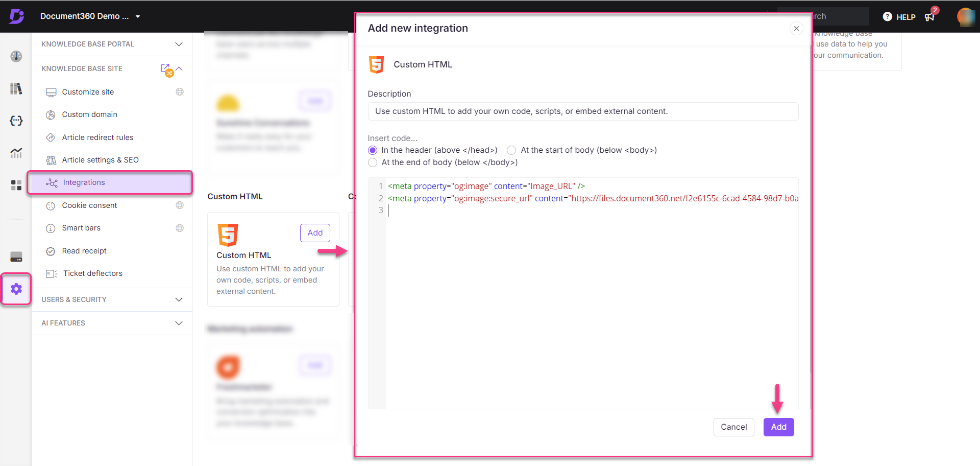
Task: Collapse the Knowledge Base Site section
Action: coord(179,68)
